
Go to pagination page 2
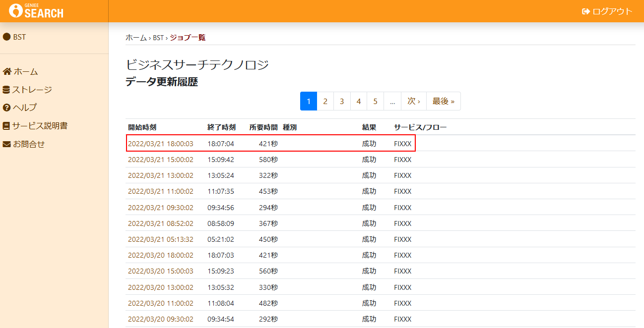[x=325, y=101]
